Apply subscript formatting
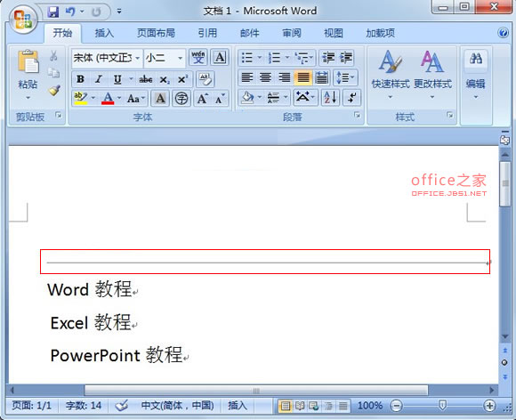 165,79
